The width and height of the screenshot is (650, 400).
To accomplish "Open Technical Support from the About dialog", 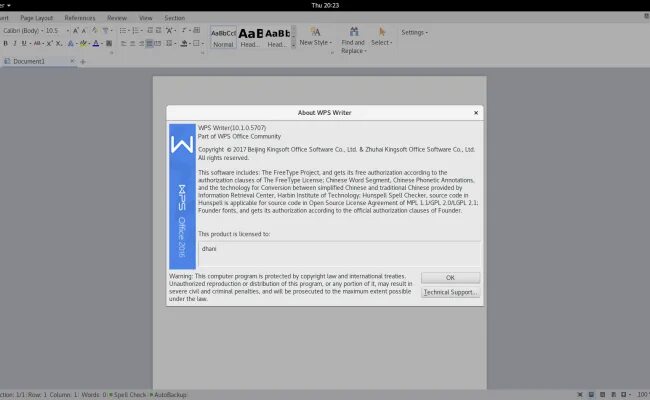I will coord(450,292).
